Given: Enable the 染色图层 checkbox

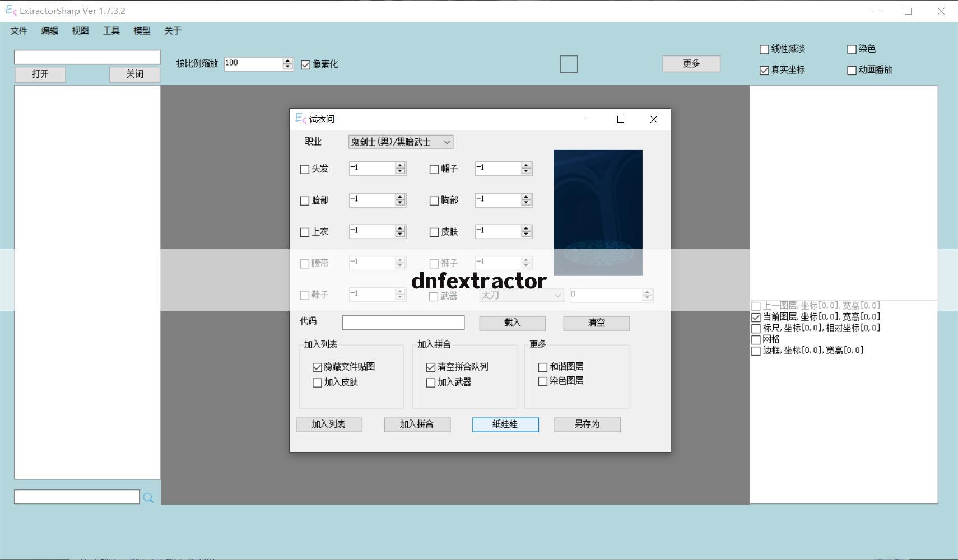Looking at the screenshot, I should [542, 381].
